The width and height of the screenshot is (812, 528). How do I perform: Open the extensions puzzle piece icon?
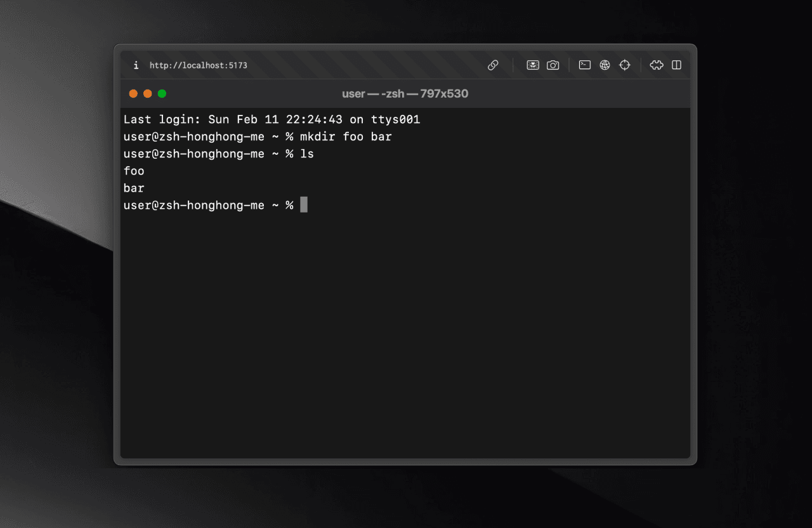(657, 65)
